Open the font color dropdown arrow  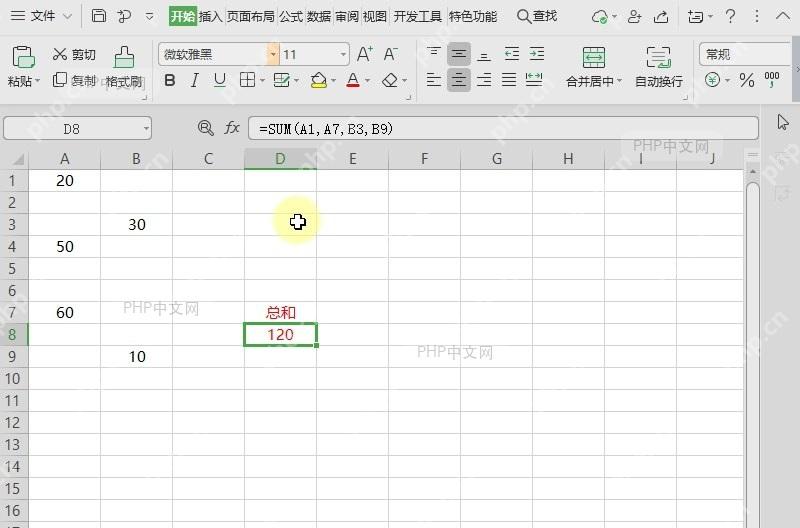367,81
